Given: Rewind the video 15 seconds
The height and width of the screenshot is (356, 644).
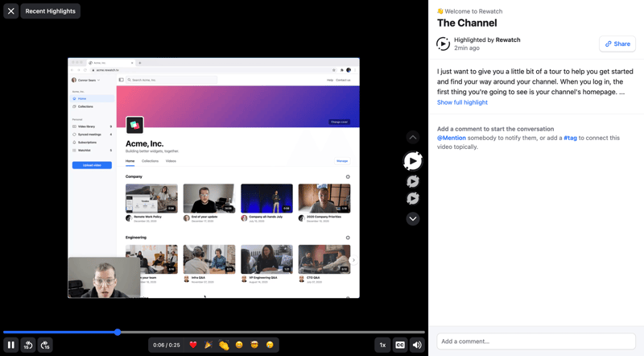Looking at the screenshot, I should coord(28,345).
